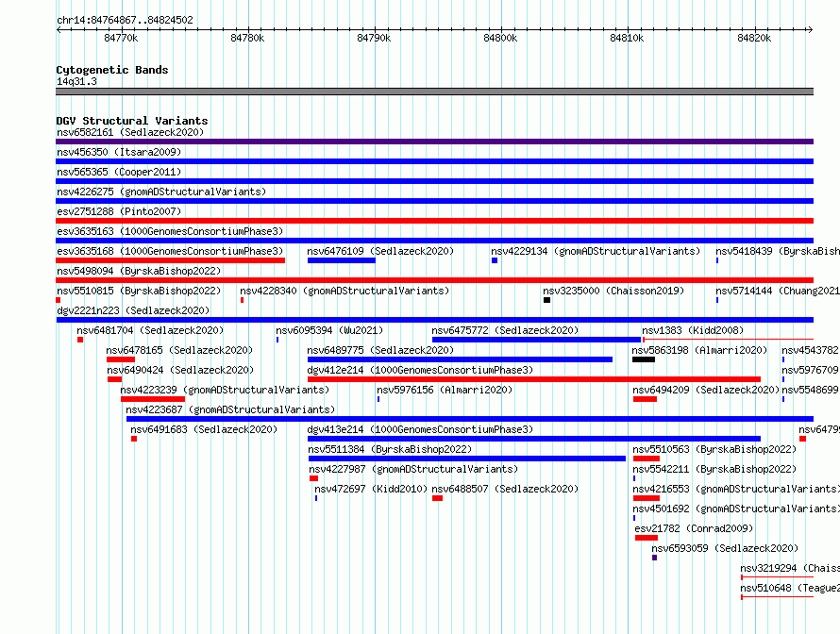Select the black nsv3235000 marker
840x634 pixels.
(547, 300)
